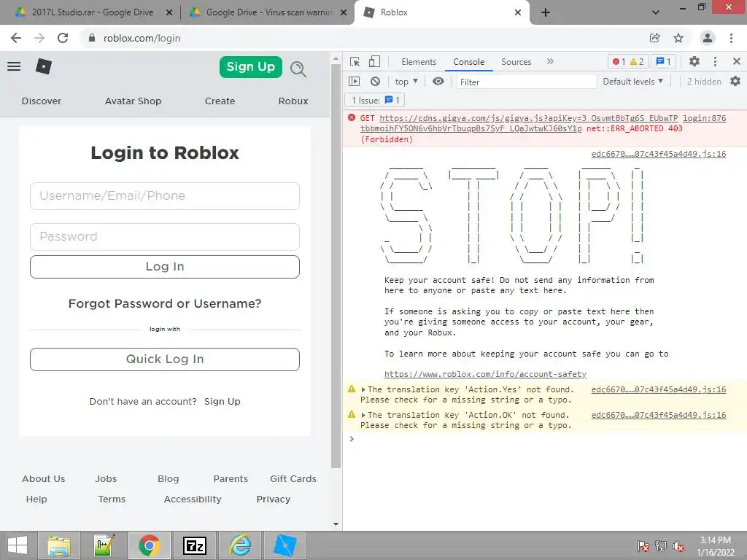Open more DevTools tabs chevron
747x560 pixels.
(x=550, y=61)
